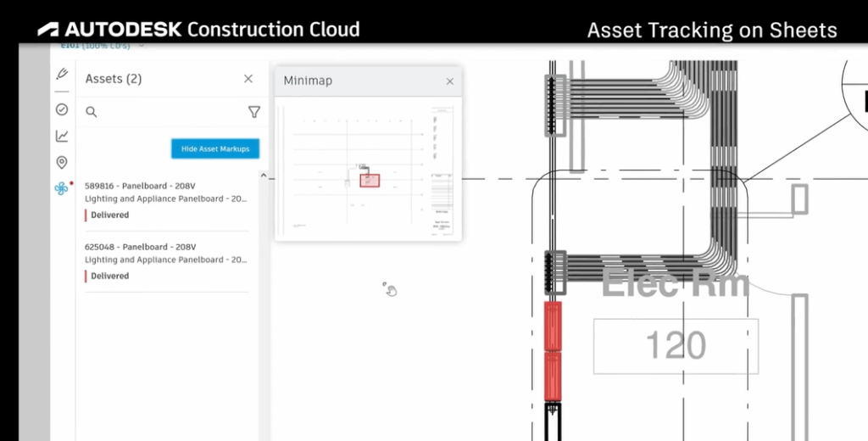Click Delivered status under asset 589816
868x441 pixels.
[109, 215]
